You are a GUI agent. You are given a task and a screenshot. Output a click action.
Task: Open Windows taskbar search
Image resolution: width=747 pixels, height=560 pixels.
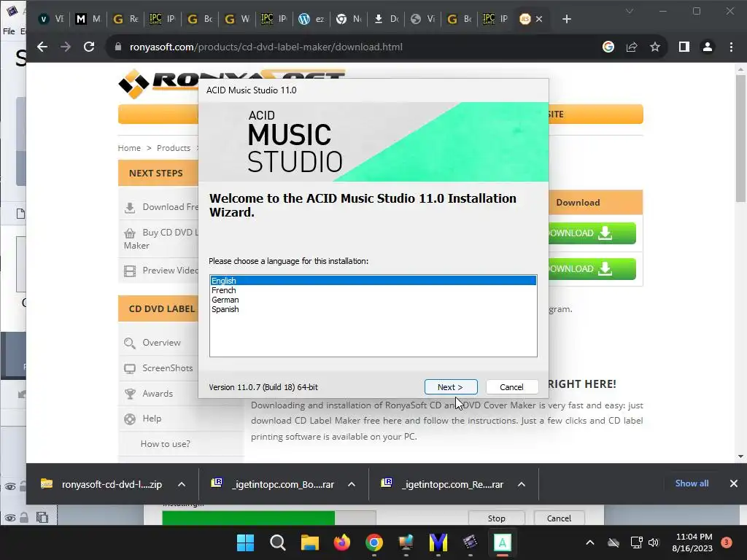(277, 542)
